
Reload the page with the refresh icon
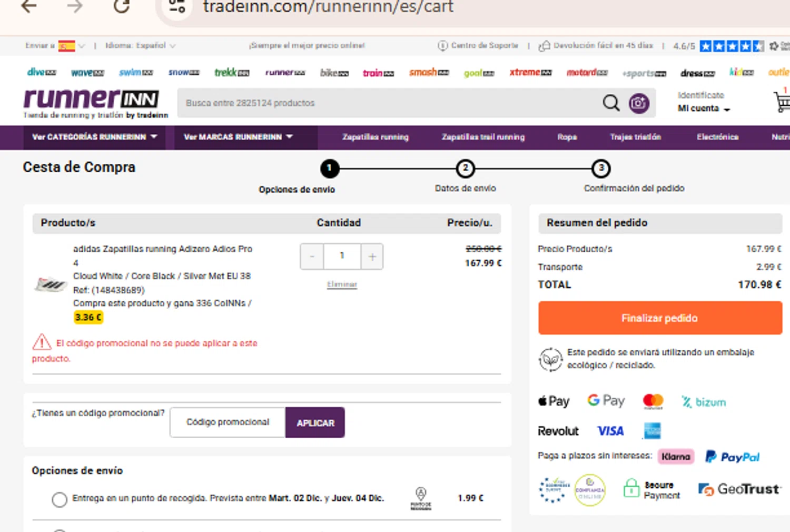click(122, 6)
